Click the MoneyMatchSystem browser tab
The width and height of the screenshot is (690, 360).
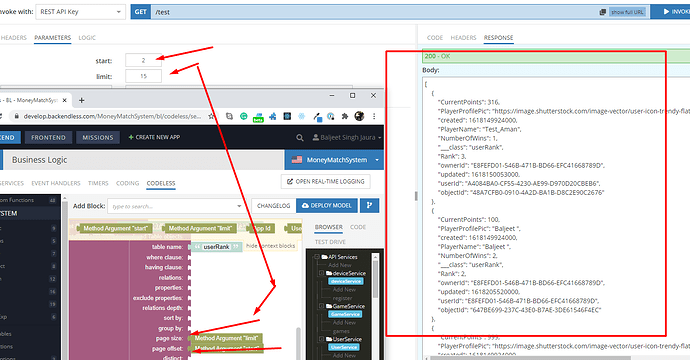point(33,100)
